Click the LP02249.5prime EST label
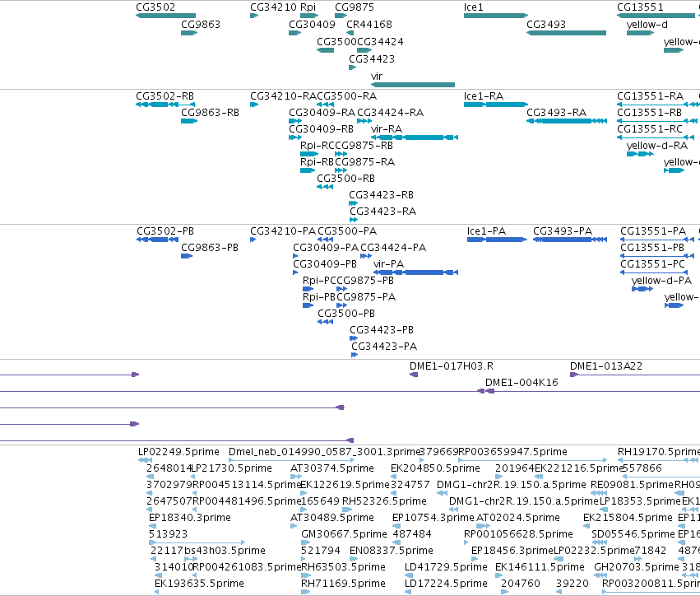The image size is (700, 596). 178,452
